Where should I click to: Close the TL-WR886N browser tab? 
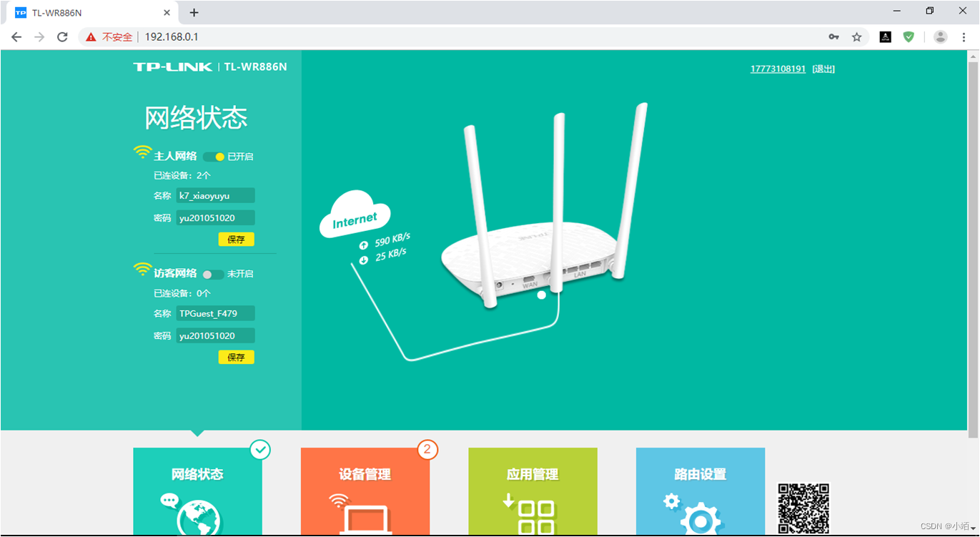(x=167, y=12)
